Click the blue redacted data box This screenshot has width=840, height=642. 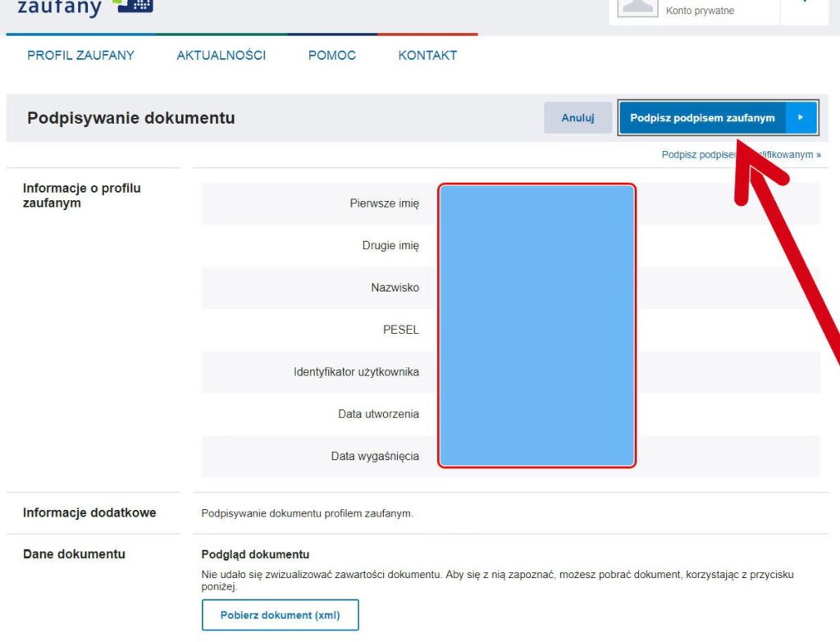pos(536,326)
